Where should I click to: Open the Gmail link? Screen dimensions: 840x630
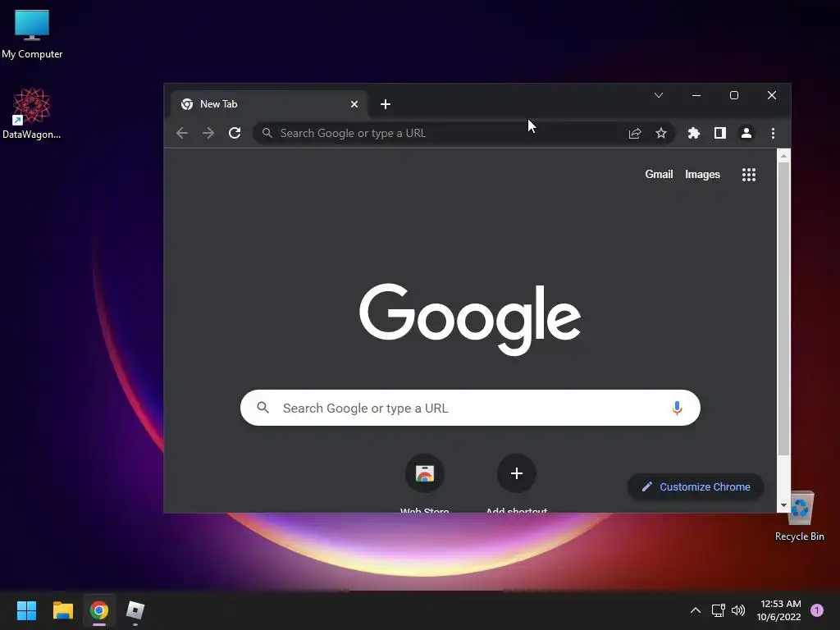(659, 174)
